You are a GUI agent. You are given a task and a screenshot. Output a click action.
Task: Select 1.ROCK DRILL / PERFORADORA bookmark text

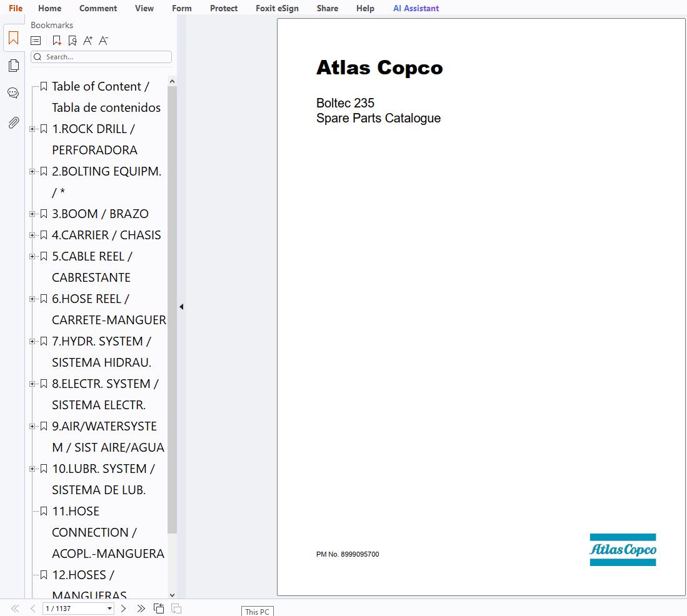click(94, 139)
